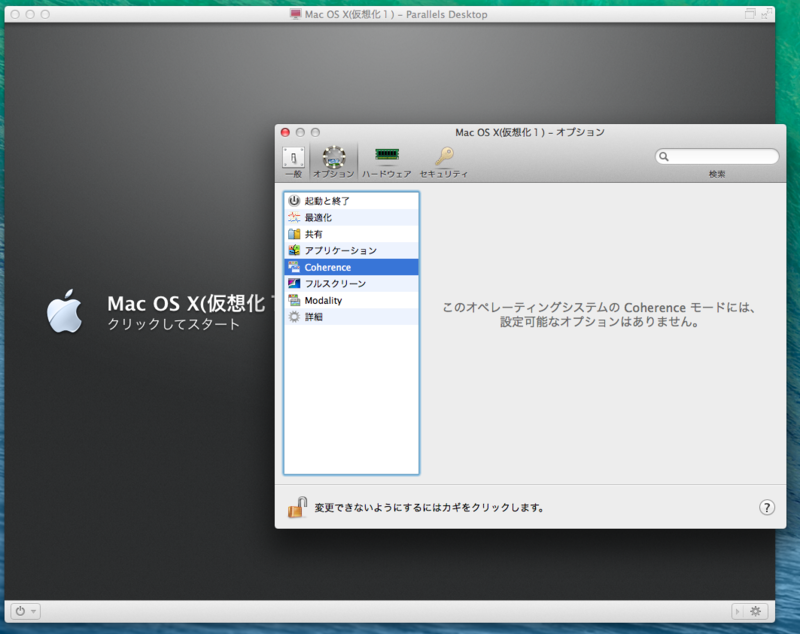Click the lock message text 変更できないように
The width and height of the screenshot is (800, 634).
429,508
